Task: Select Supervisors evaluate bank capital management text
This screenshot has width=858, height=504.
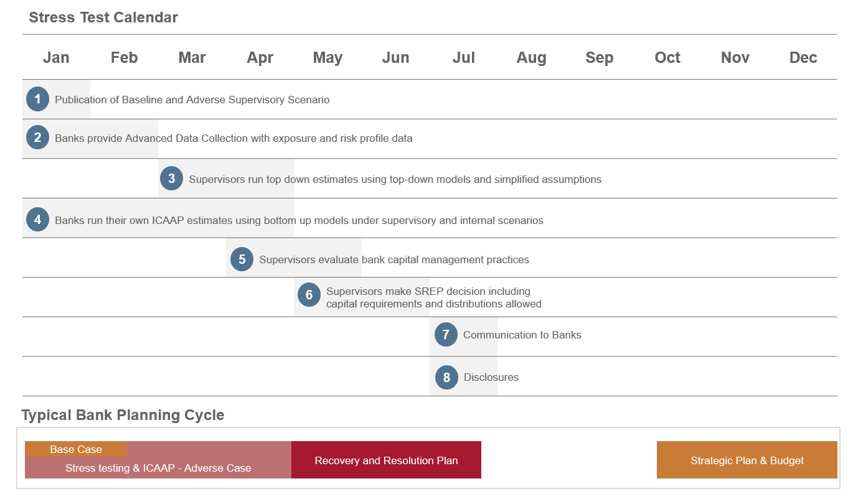Action: pos(394,259)
